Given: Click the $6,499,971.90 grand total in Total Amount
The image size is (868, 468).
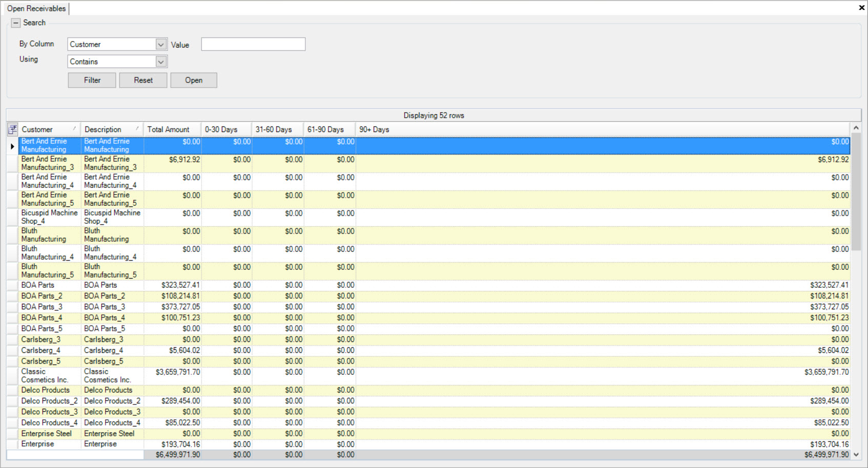Looking at the screenshot, I should pyautogui.click(x=173, y=455).
